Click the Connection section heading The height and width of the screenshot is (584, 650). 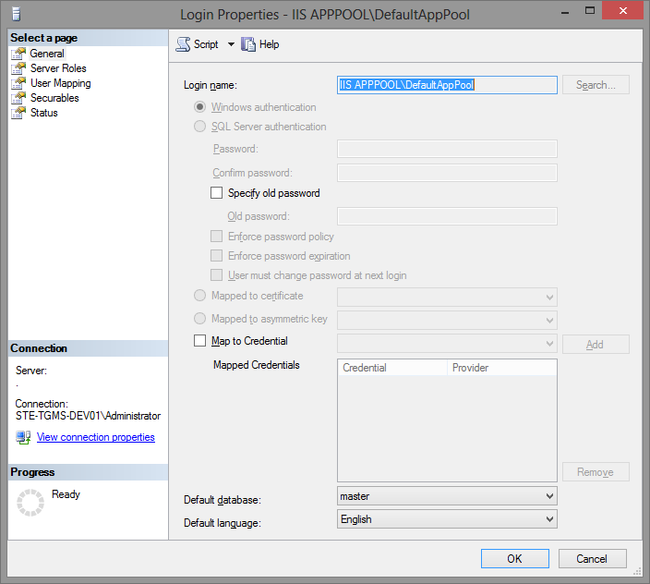click(39, 348)
